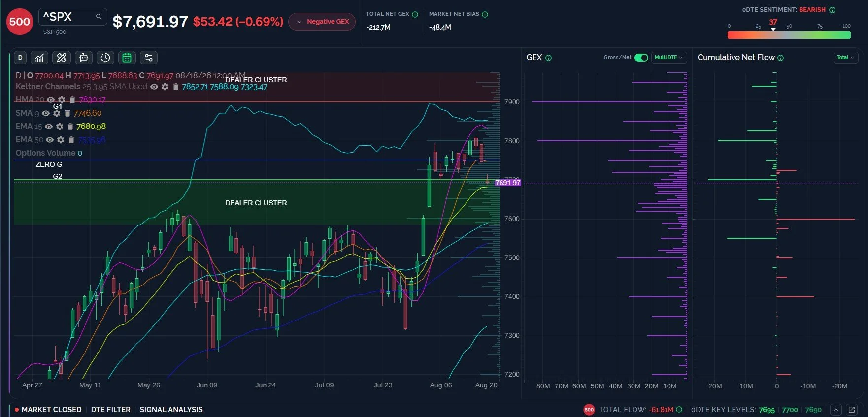
Task: Click the small 500 badge beside Total Flow
Action: [x=589, y=409]
